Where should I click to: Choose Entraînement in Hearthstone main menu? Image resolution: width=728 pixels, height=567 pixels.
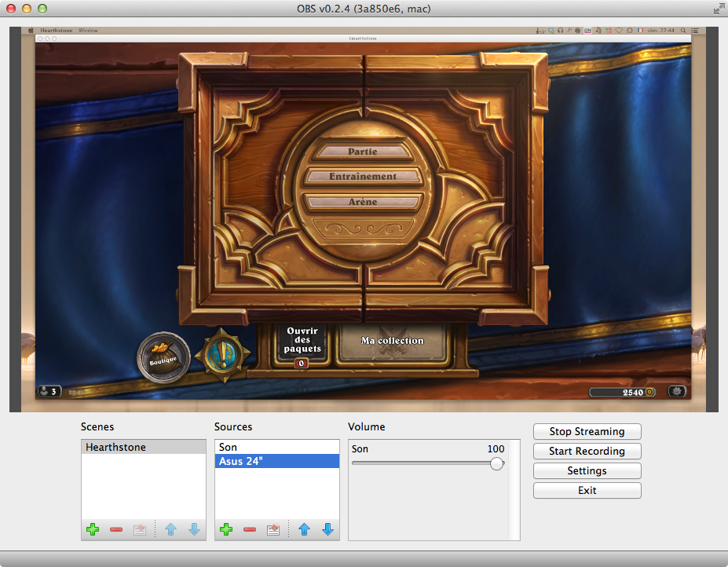[x=363, y=177]
